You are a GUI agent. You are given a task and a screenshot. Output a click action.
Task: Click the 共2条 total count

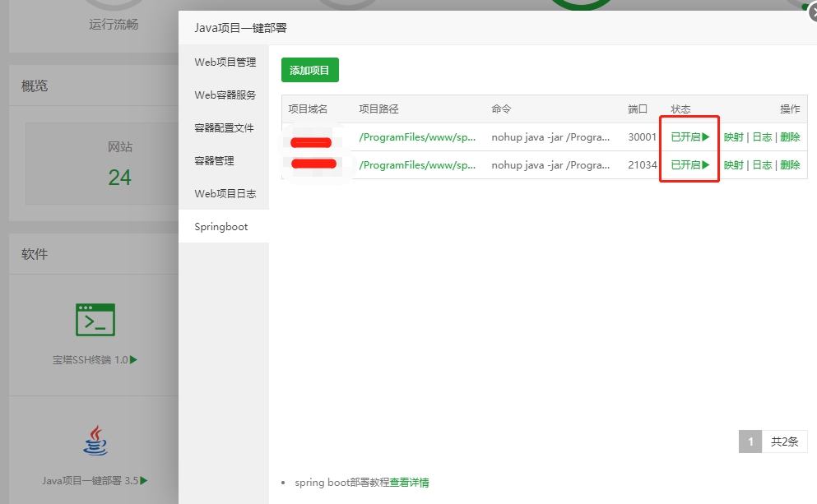[x=785, y=442]
